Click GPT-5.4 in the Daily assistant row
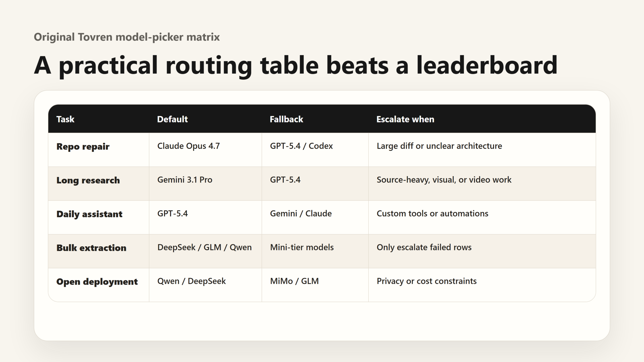This screenshot has width=644, height=362. pos(172,214)
